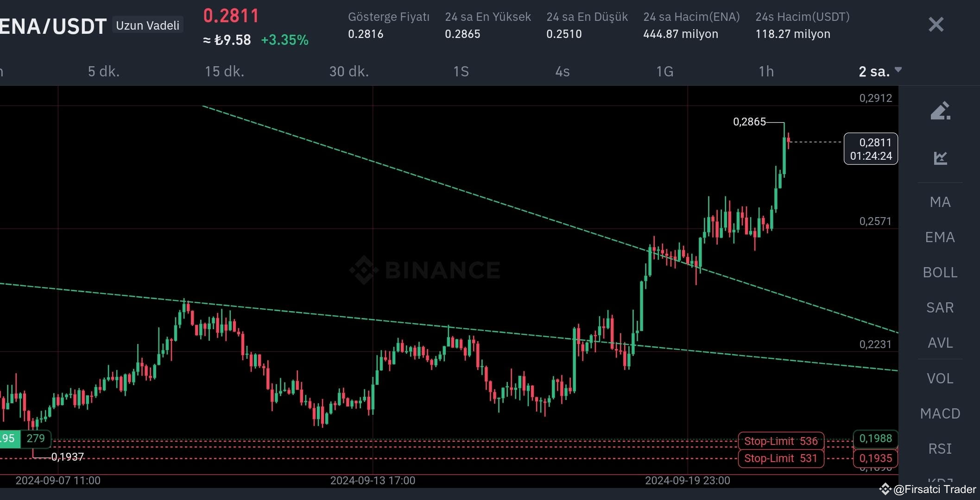Click the +3.35% change value
This screenshot has width=980, height=500.
[x=285, y=40]
